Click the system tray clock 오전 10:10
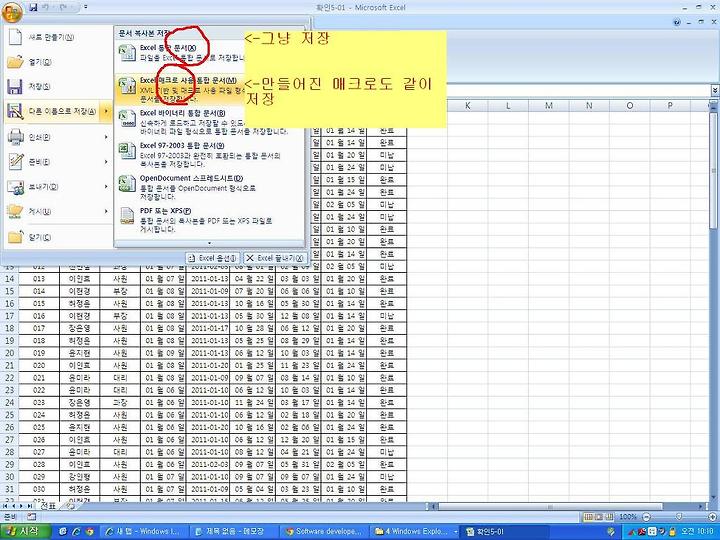Viewport: 720px width, 540px height. pos(697,532)
